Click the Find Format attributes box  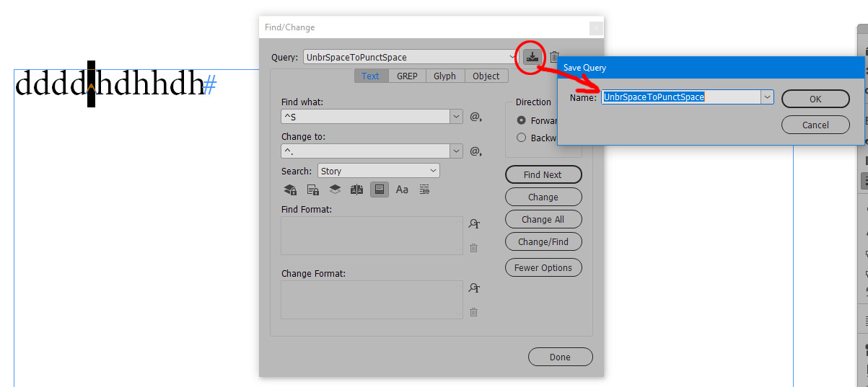click(x=372, y=236)
